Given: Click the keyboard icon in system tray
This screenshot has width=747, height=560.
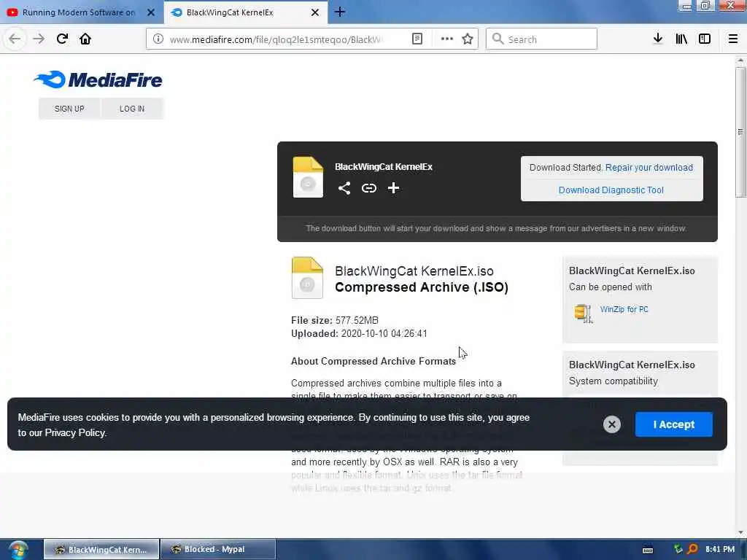Looking at the screenshot, I should pyautogui.click(x=648, y=550).
